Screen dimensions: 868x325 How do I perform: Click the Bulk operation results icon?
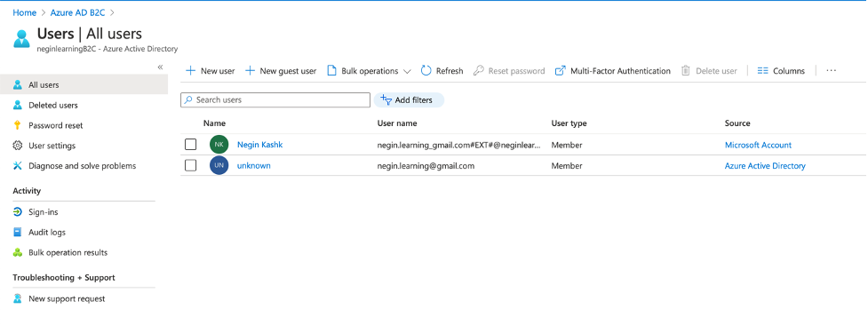click(18, 252)
